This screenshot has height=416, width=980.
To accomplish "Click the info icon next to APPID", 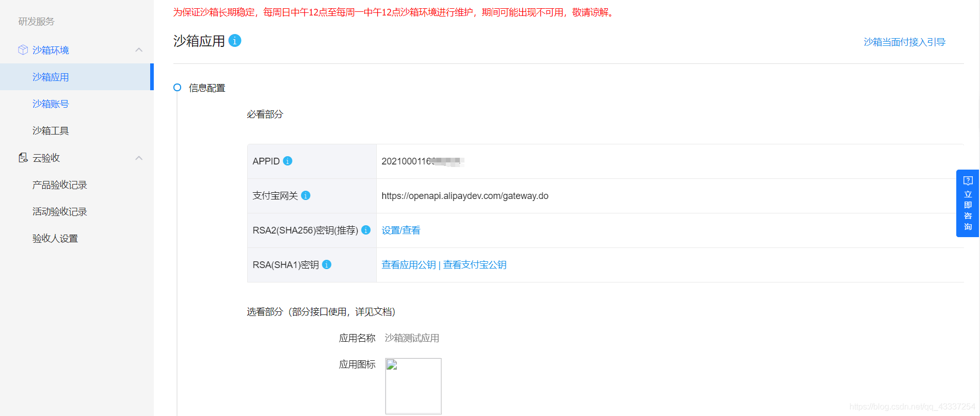I will point(288,161).
